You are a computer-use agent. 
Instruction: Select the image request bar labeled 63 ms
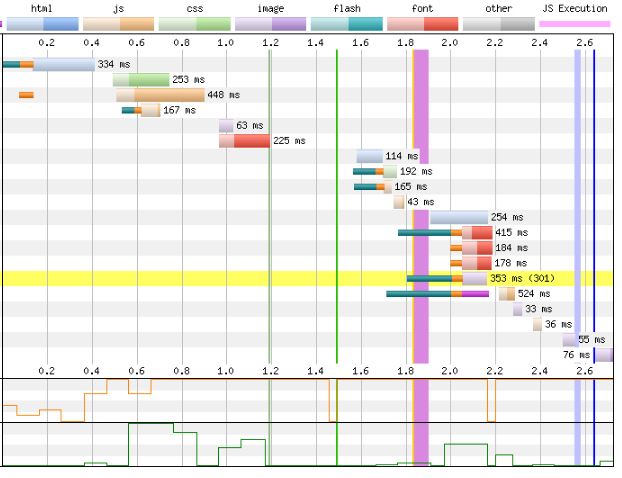pos(226,126)
